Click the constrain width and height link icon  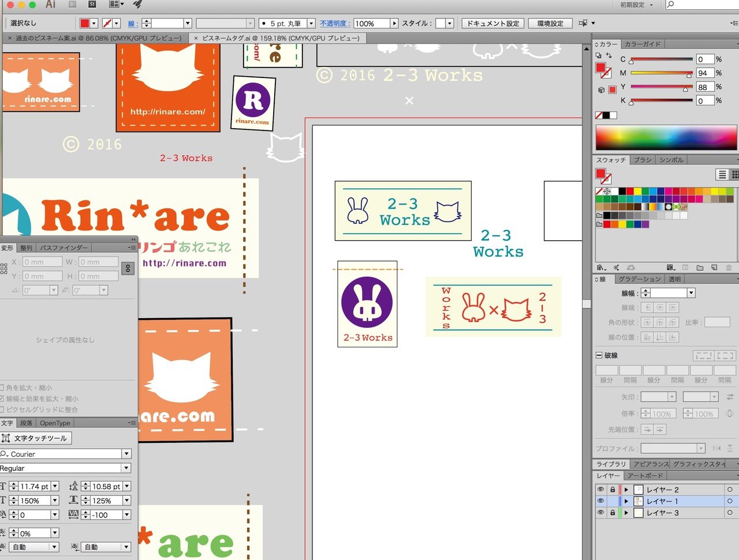(x=128, y=268)
